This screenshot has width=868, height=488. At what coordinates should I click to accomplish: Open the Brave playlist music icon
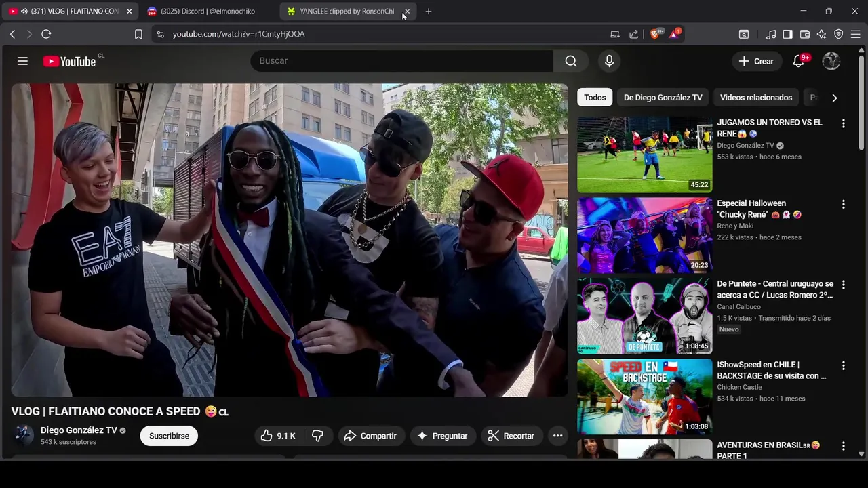tap(771, 34)
